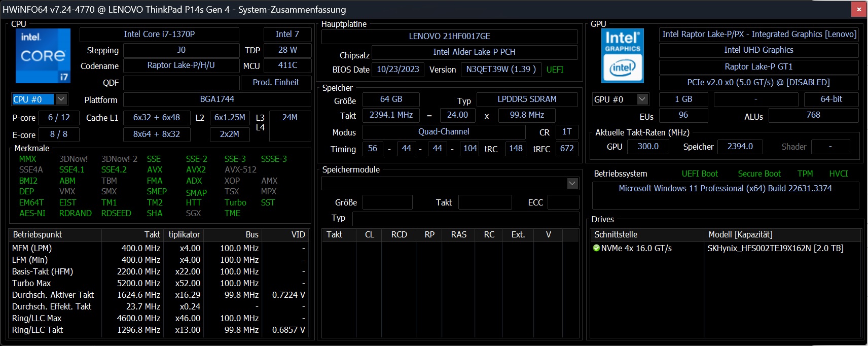
Task: Click the ALUs value 768
Action: [813, 115]
